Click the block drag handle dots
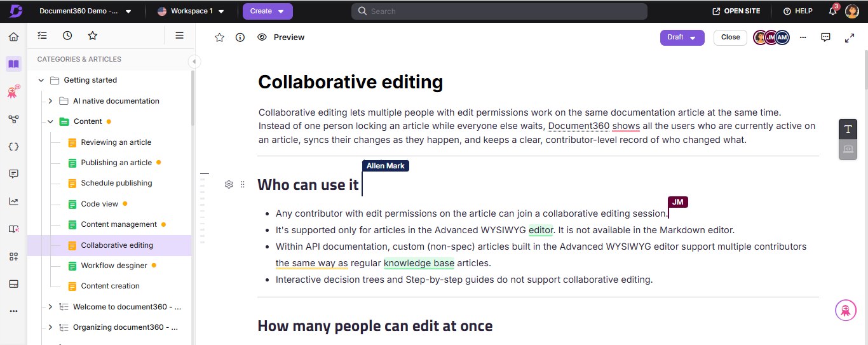This screenshot has height=345, width=868. (243, 184)
